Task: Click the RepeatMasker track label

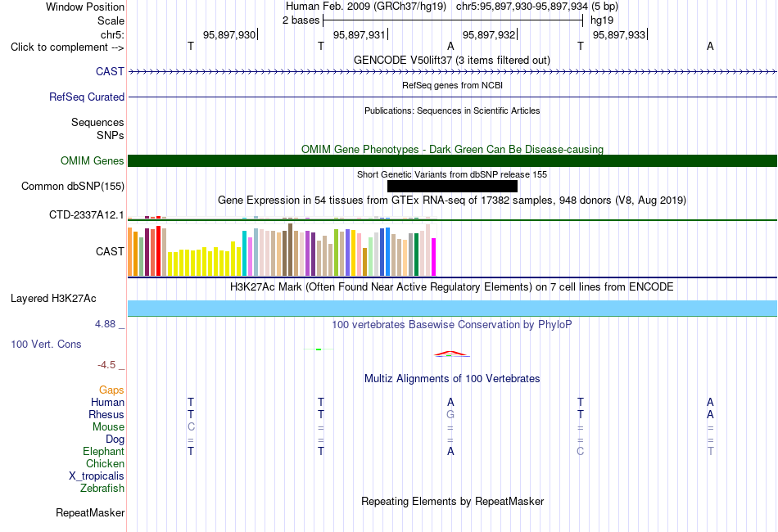Action: [x=90, y=512]
